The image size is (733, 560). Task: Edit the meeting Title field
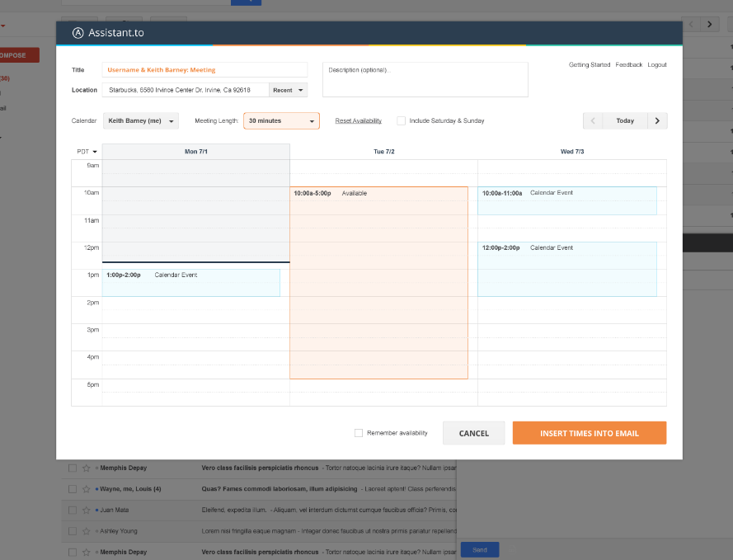(x=204, y=69)
